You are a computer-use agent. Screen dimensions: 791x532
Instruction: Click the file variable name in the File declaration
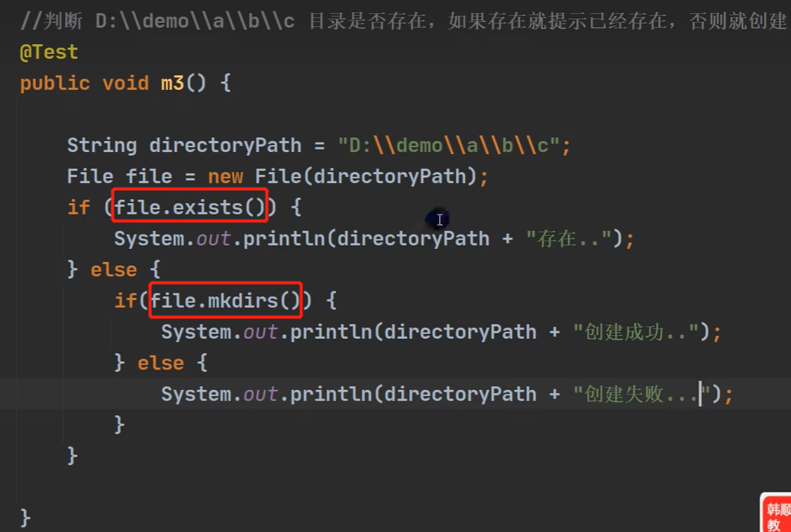149,177
